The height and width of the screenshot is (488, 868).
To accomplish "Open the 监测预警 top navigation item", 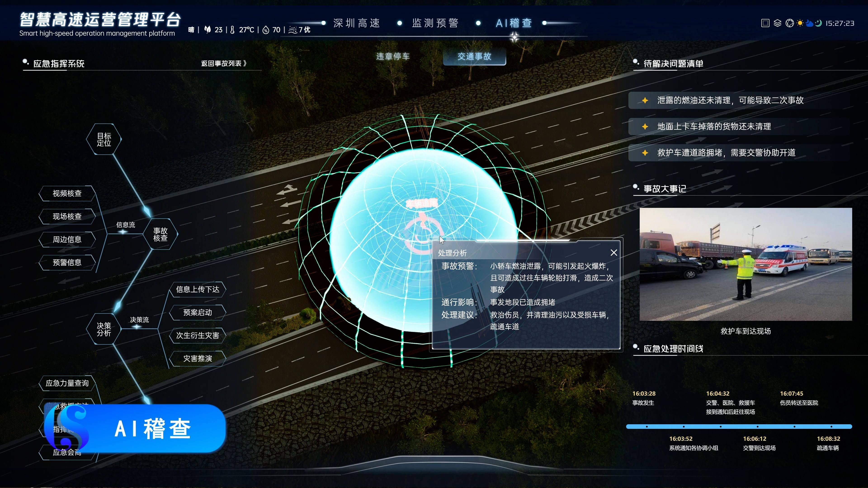I will click(x=435, y=23).
